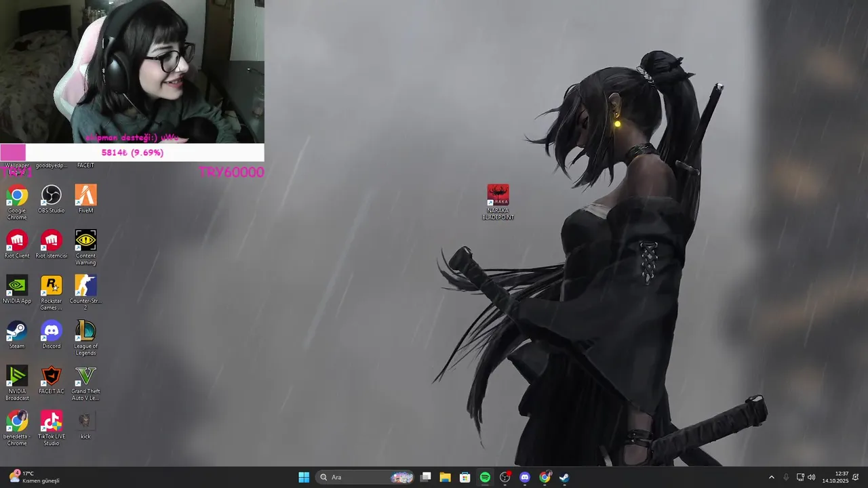The width and height of the screenshot is (868, 488).
Task: Open the Content Warning game shortcut
Action: pos(85,247)
